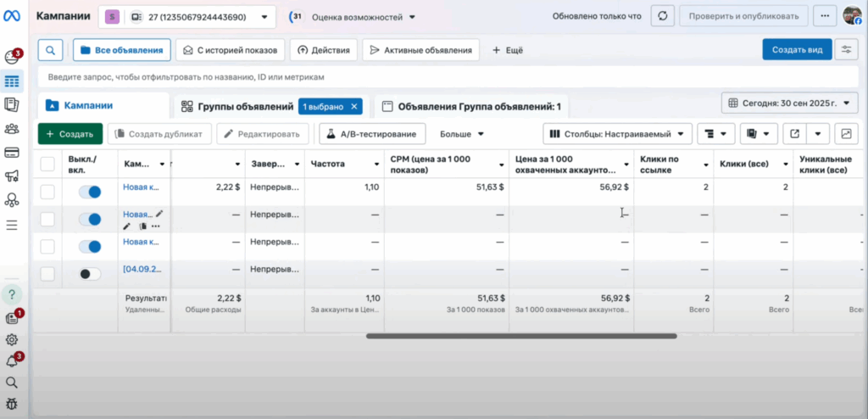The width and height of the screenshot is (868, 419).
Task: Open the news updates icon with badge 1
Action: click(12, 318)
